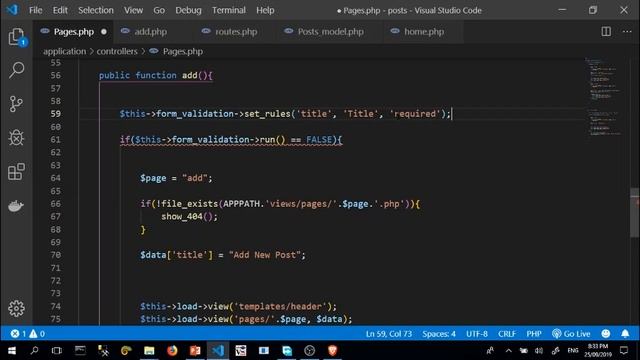Change language mode via PHP

(533, 334)
